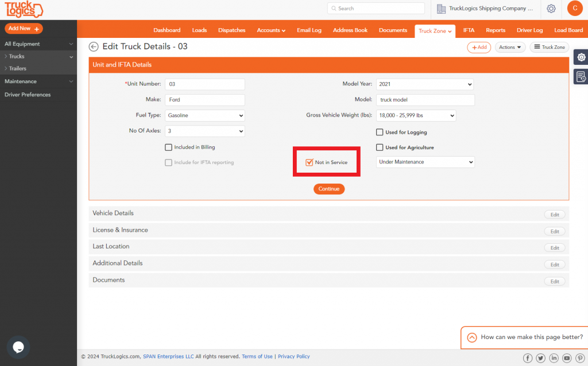Select the Truck Zone nav tab
This screenshot has height=366, width=588.
tap(435, 31)
